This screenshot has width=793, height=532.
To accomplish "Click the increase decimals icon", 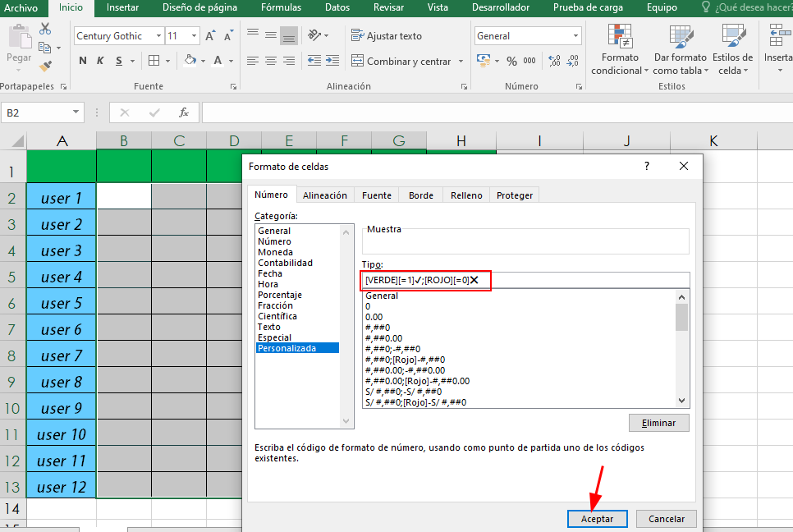I will (553, 61).
